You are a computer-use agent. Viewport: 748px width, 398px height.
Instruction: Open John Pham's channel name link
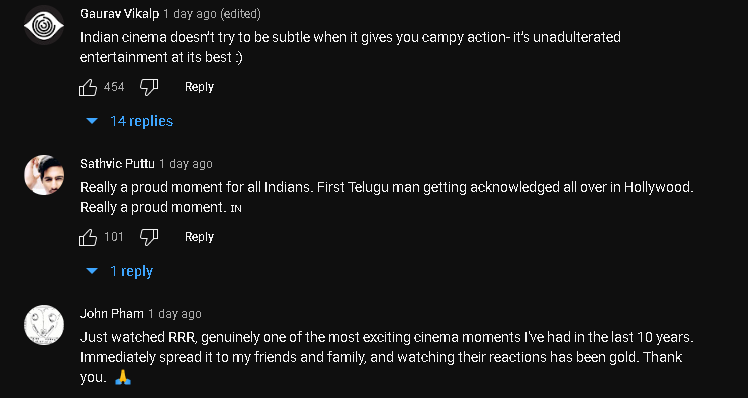click(112, 314)
